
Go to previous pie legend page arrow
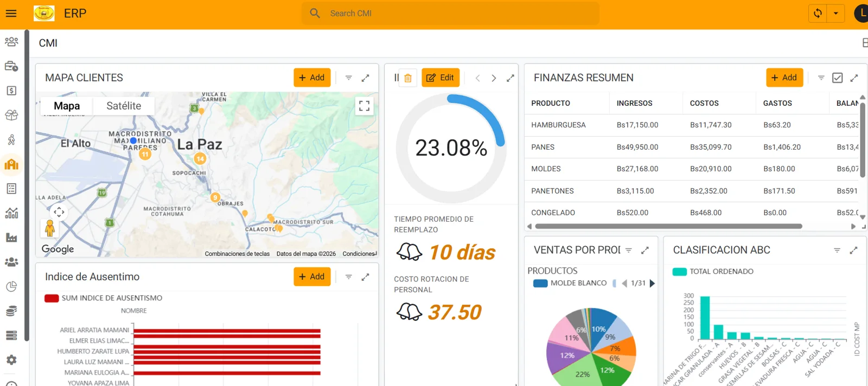[x=624, y=283]
